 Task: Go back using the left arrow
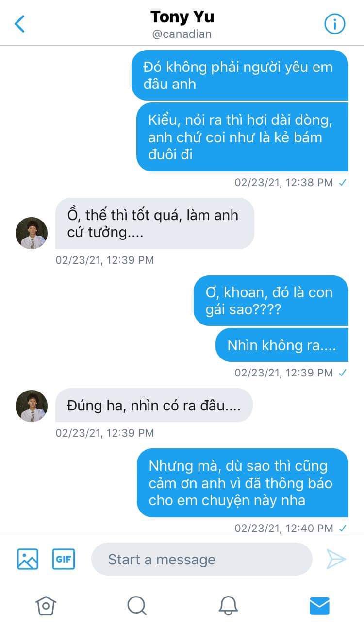[x=20, y=23]
